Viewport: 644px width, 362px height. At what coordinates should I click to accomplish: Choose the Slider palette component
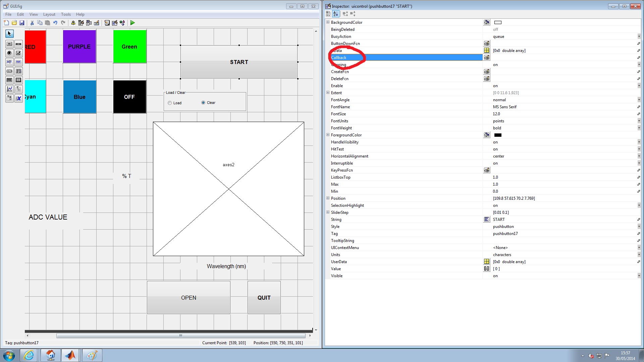click(18, 44)
